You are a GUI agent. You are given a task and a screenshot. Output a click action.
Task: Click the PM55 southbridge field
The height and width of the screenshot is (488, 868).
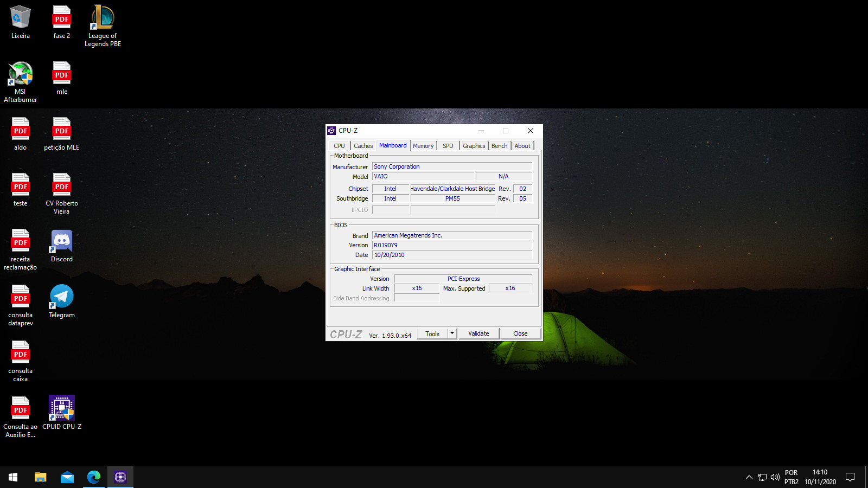pos(452,198)
